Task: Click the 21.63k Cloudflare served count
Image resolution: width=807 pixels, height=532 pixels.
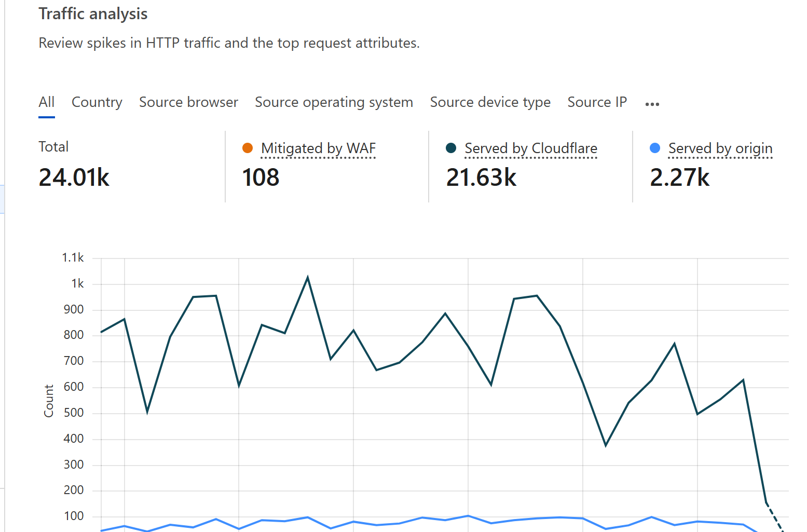Action: pyautogui.click(x=481, y=178)
